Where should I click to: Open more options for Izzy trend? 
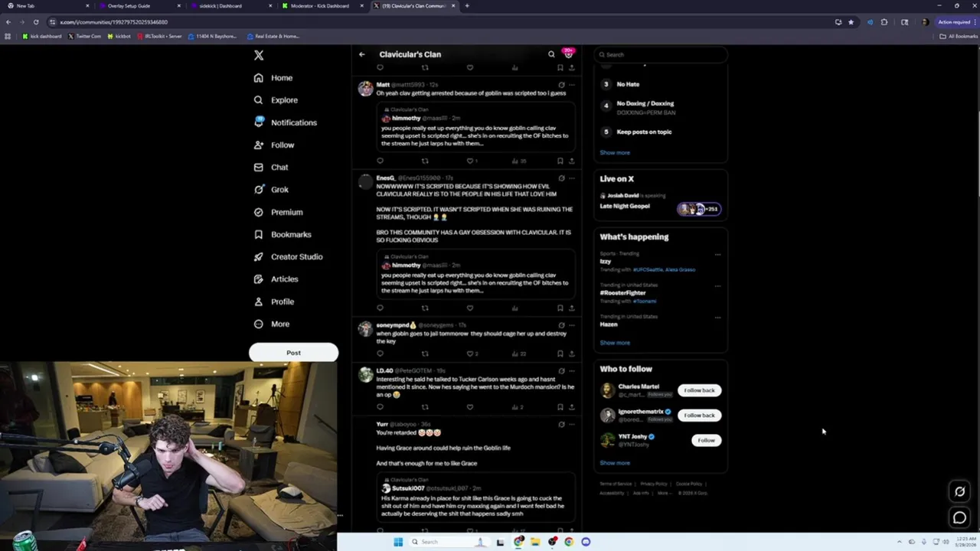pos(717,254)
